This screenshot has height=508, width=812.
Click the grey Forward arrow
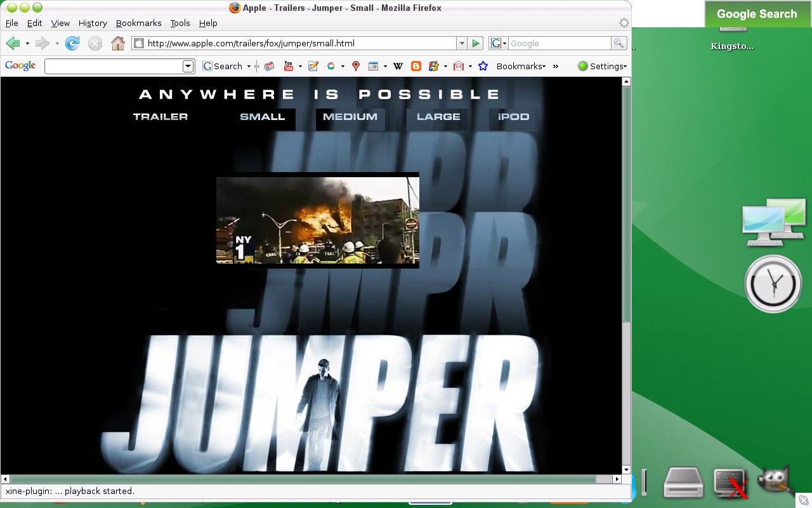43,43
